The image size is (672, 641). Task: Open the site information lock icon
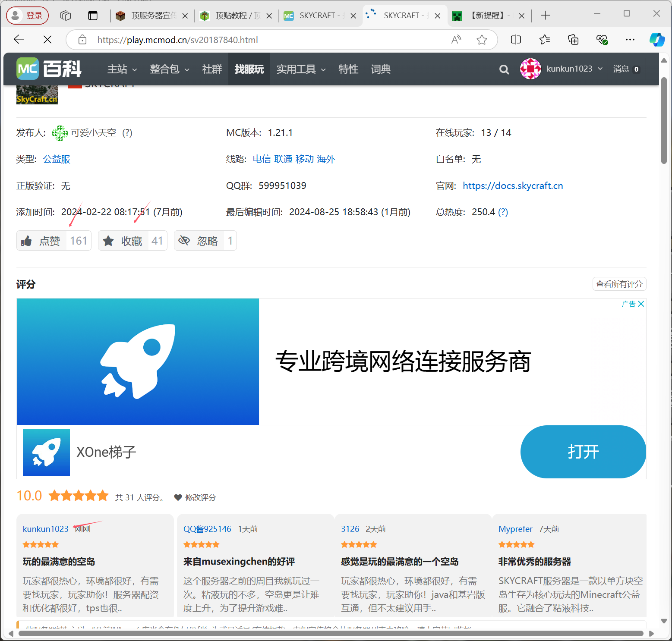pos(82,40)
